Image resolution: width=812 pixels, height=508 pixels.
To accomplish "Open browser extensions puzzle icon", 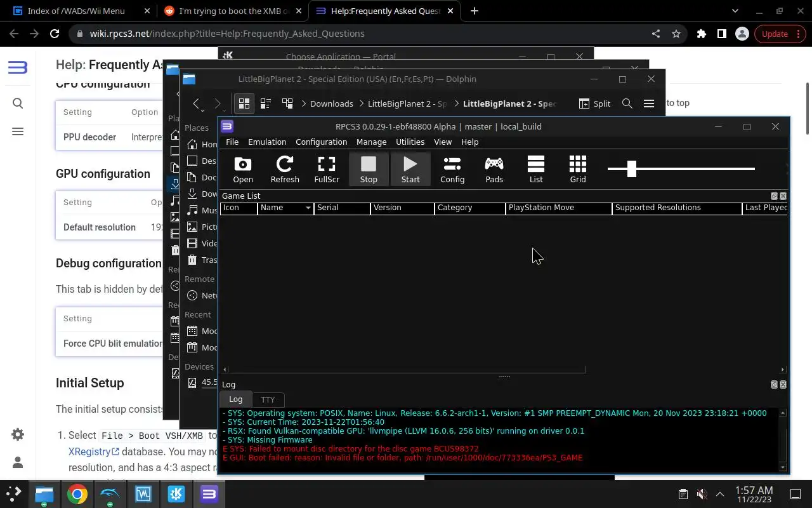I will (x=701, y=34).
